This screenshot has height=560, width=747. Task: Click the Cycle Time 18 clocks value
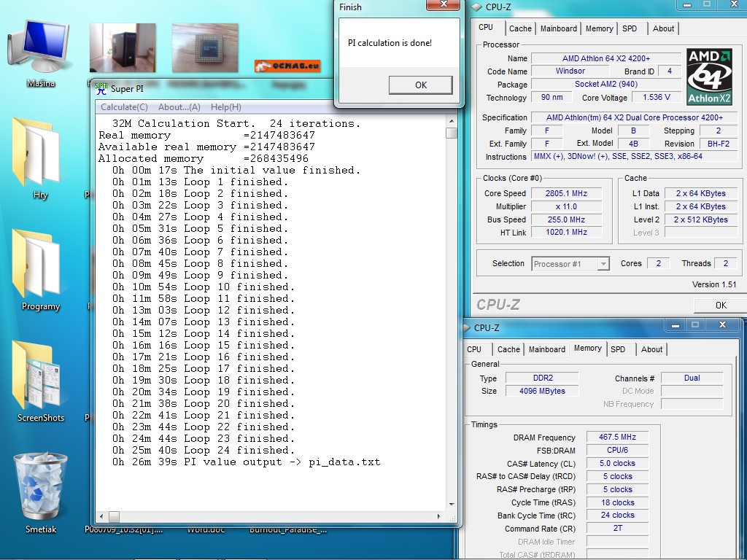617,502
